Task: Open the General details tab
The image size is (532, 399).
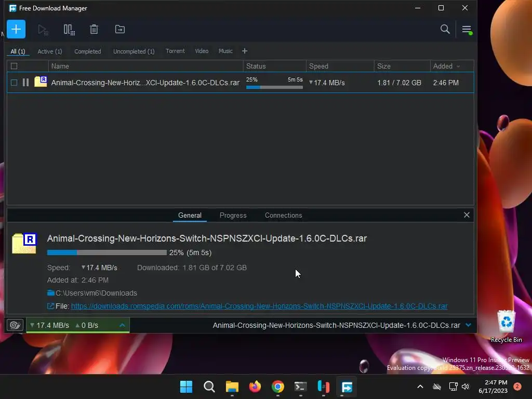Action: tap(190, 215)
